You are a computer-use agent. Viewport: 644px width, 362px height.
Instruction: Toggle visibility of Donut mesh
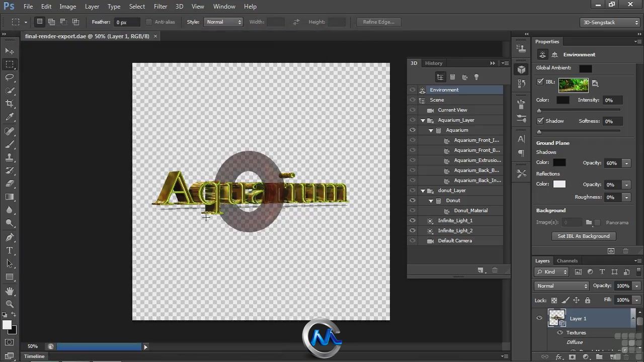[413, 201]
